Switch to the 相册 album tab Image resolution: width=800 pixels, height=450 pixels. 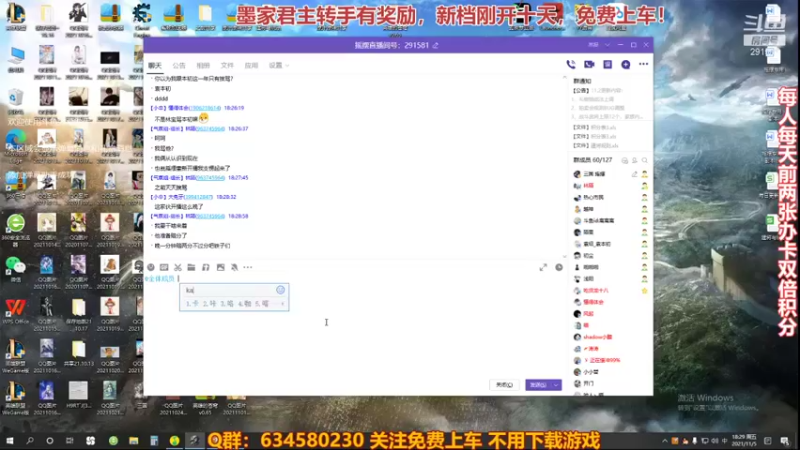pyautogui.click(x=203, y=65)
